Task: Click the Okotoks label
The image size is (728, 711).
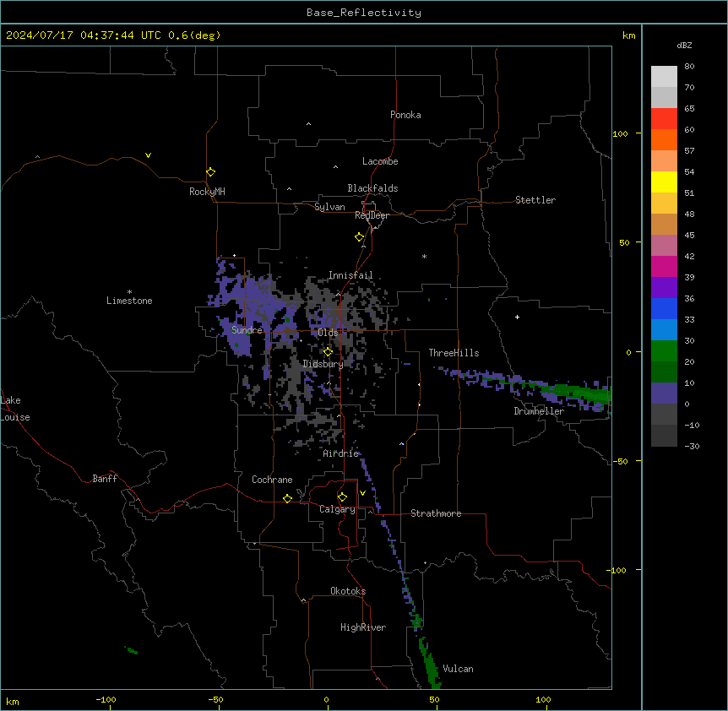Action: tap(348, 591)
